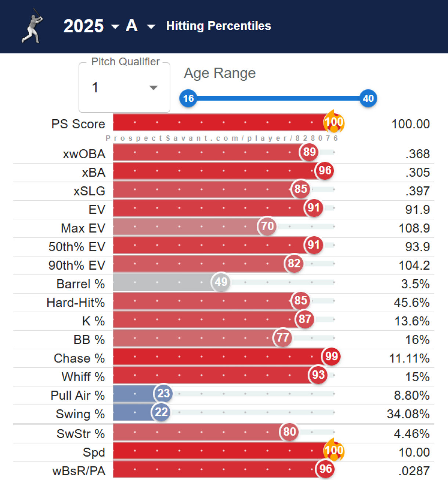Click the Age Range label
The image size is (448, 480).
click(x=219, y=73)
